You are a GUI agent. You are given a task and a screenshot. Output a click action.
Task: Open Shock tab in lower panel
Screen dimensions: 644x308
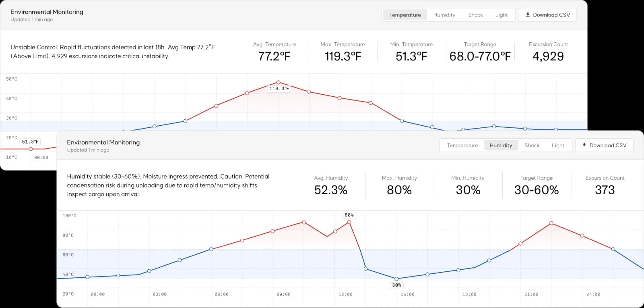click(532, 146)
